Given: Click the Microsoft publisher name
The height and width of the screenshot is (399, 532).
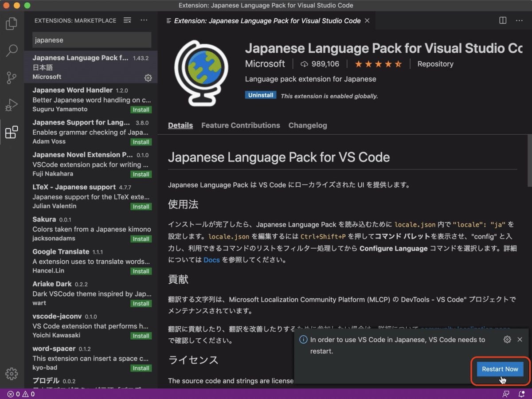Looking at the screenshot, I should (265, 64).
